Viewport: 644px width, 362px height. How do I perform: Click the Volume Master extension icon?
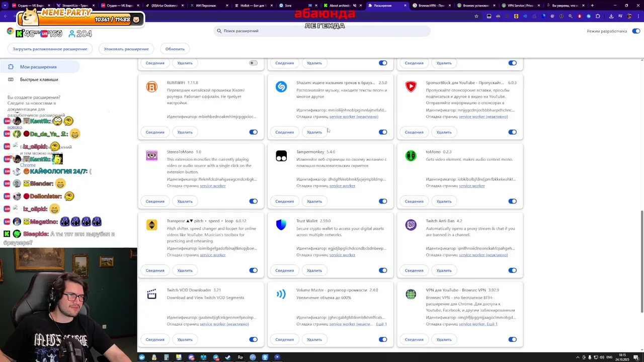281,294
